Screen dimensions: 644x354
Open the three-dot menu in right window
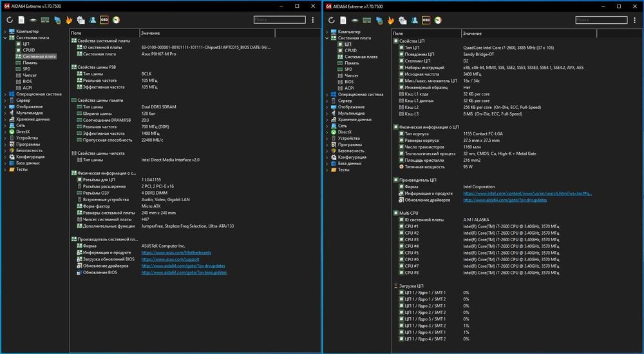point(635,20)
